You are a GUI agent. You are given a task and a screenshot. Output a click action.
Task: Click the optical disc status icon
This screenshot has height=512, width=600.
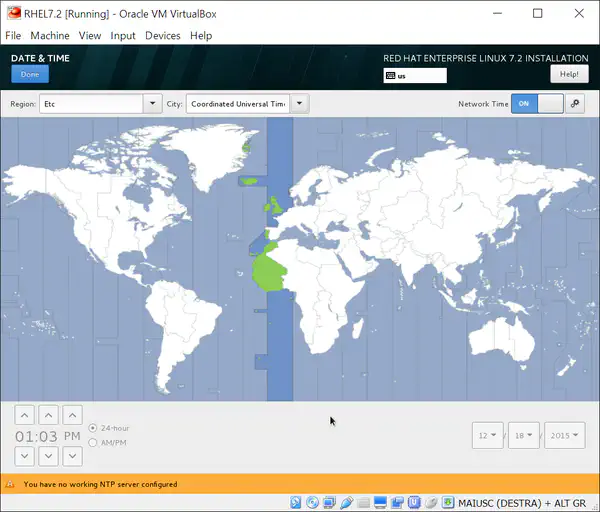click(313, 501)
